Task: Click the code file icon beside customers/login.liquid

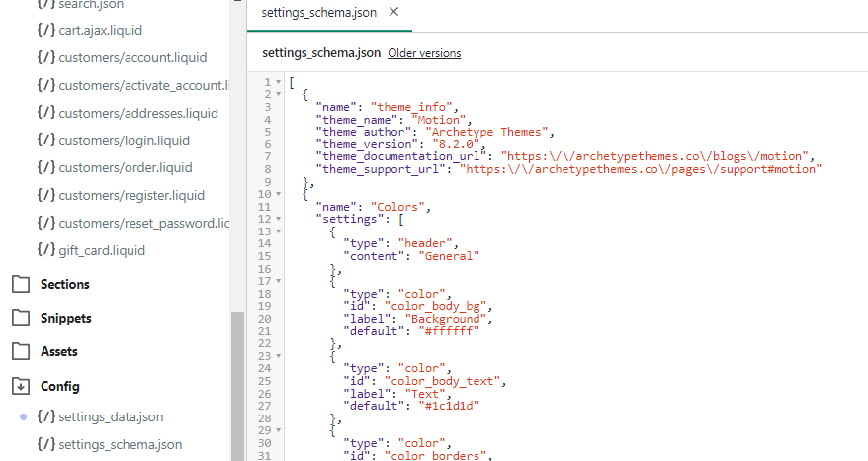Action: 46,140
